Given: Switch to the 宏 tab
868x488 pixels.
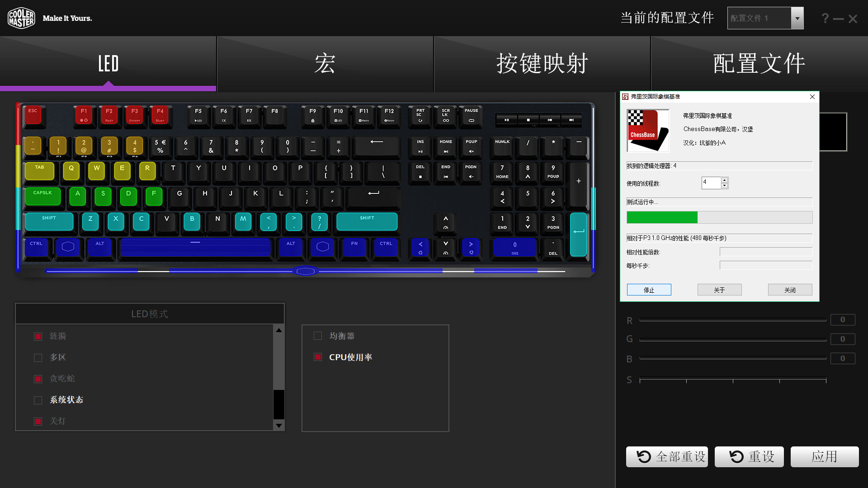Looking at the screenshot, I should point(325,64).
